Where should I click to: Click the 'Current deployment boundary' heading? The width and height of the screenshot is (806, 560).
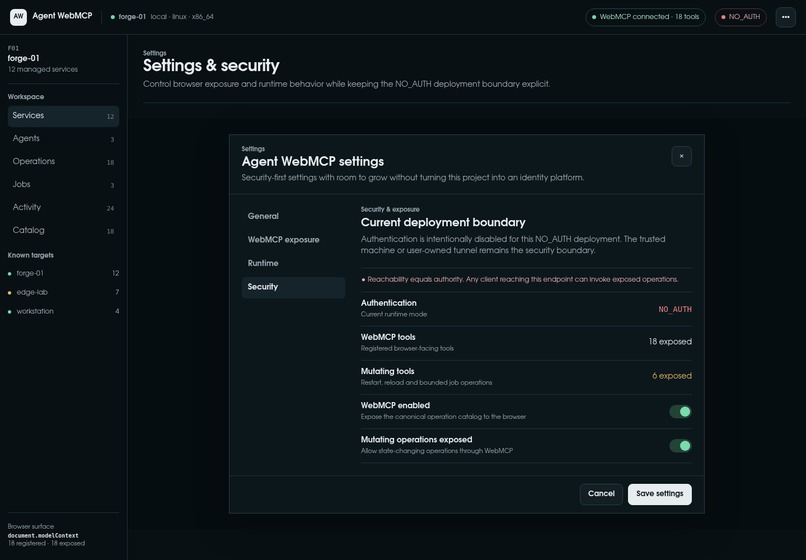click(x=443, y=223)
